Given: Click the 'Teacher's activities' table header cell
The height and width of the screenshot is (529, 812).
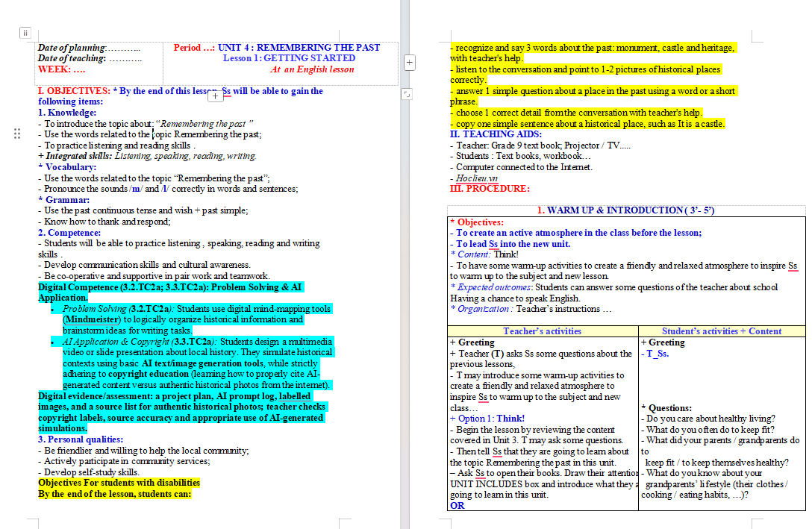Looking at the screenshot, I should (x=542, y=331).
